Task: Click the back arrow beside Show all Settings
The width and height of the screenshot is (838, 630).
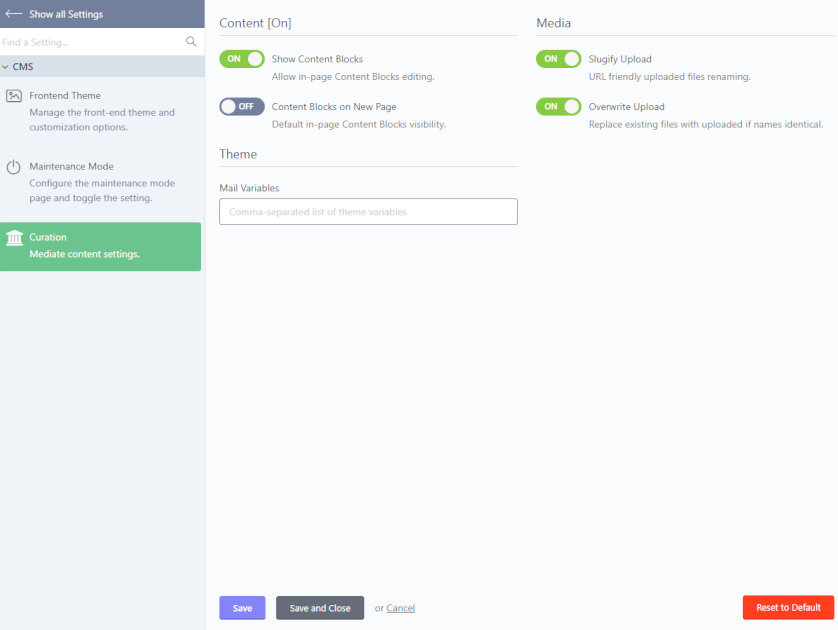Action: pyautogui.click(x=13, y=14)
